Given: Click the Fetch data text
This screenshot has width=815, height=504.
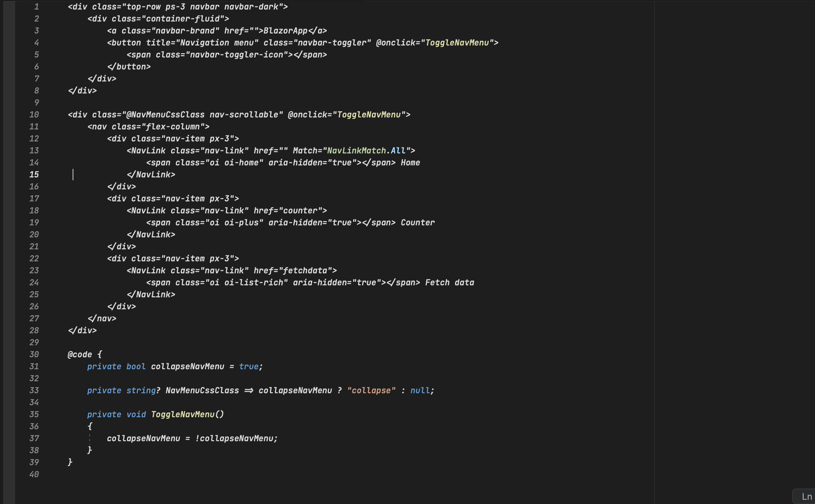Looking at the screenshot, I should coord(449,283).
